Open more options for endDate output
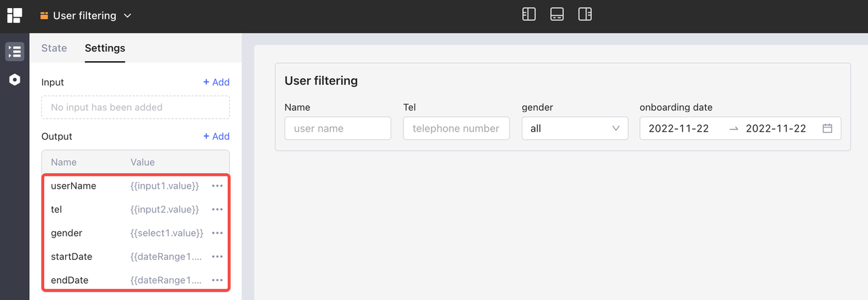The image size is (868, 300). [x=217, y=280]
